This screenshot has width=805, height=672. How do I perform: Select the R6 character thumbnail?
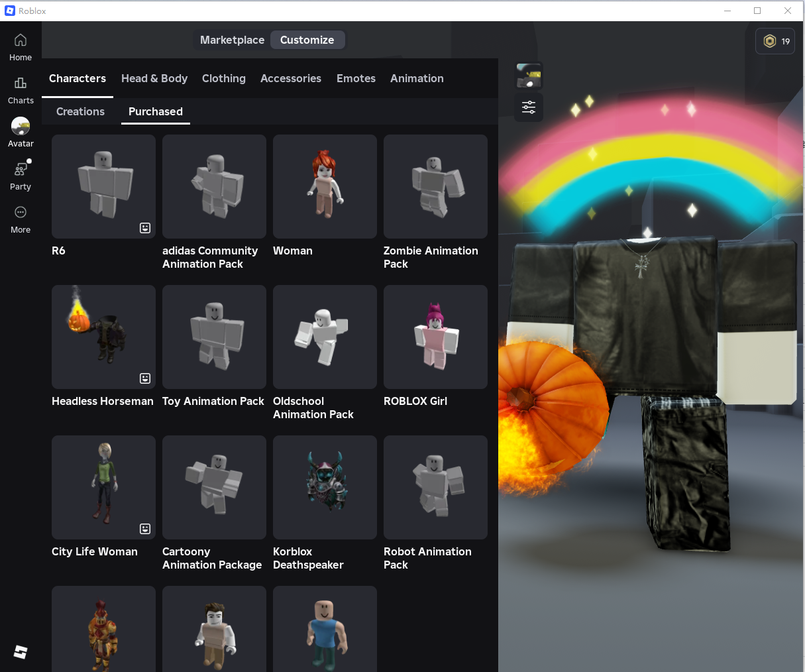click(103, 186)
